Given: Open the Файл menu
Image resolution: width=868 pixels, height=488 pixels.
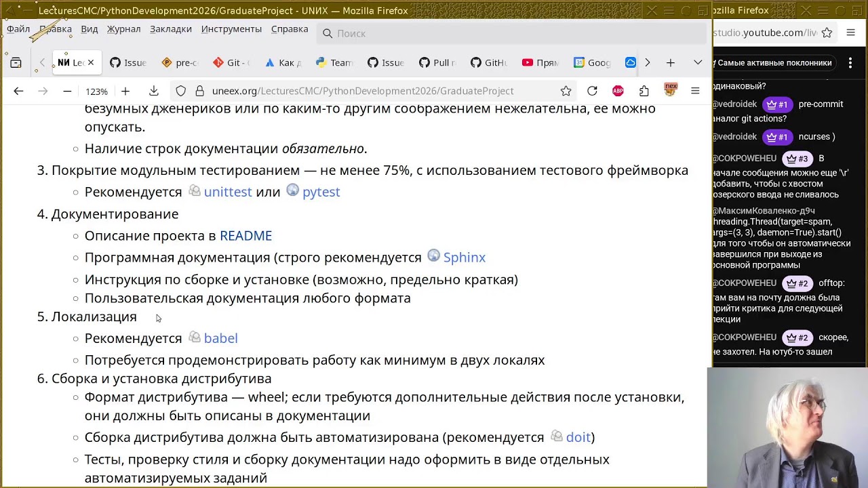Looking at the screenshot, I should [x=18, y=29].
